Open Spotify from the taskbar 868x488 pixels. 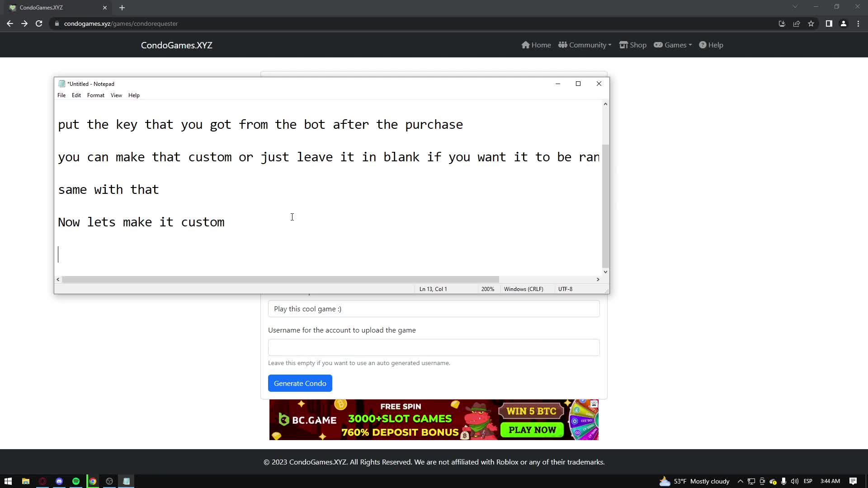[76, 481]
